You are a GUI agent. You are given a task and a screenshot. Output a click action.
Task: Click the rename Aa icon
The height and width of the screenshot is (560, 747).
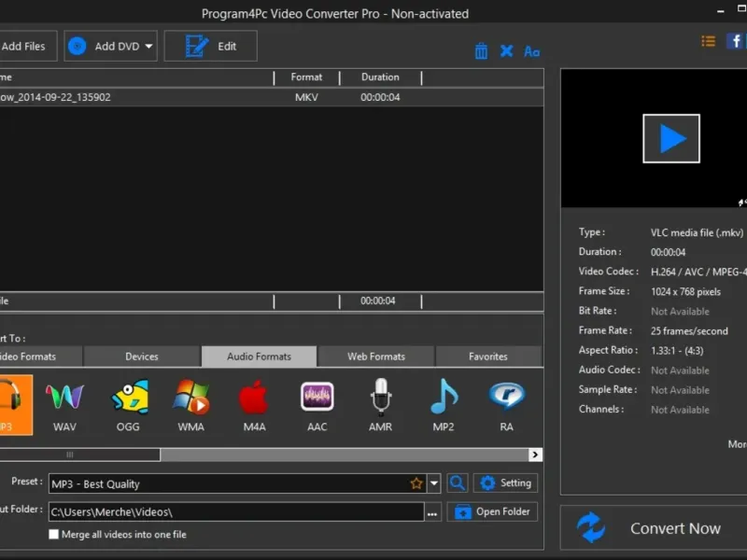(x=531, y=51)
